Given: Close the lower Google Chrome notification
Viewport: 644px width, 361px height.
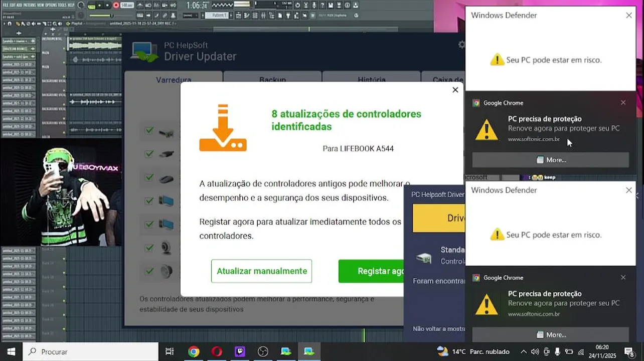Looking at the screenshot, I should (x=623, y=277).
